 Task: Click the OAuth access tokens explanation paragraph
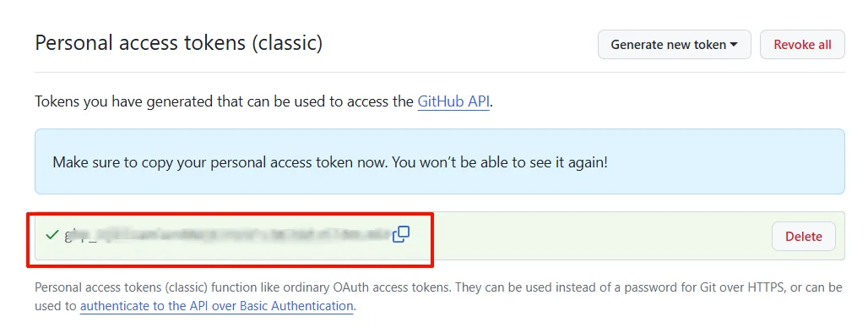point(438,297)
